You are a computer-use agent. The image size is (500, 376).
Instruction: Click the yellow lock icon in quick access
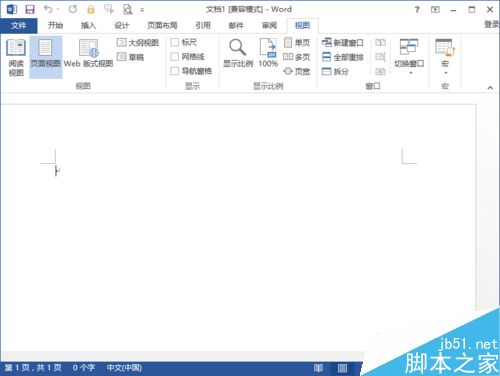[x=91, y=9]
